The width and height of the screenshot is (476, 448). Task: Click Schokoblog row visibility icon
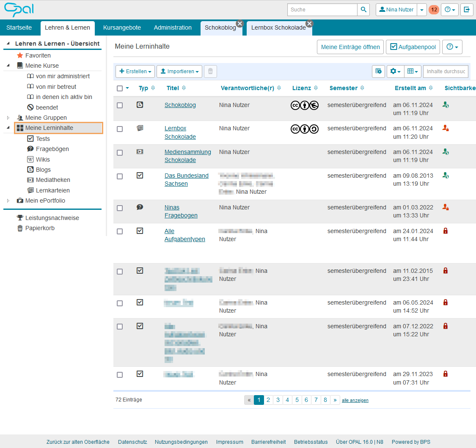coord(446,105)
